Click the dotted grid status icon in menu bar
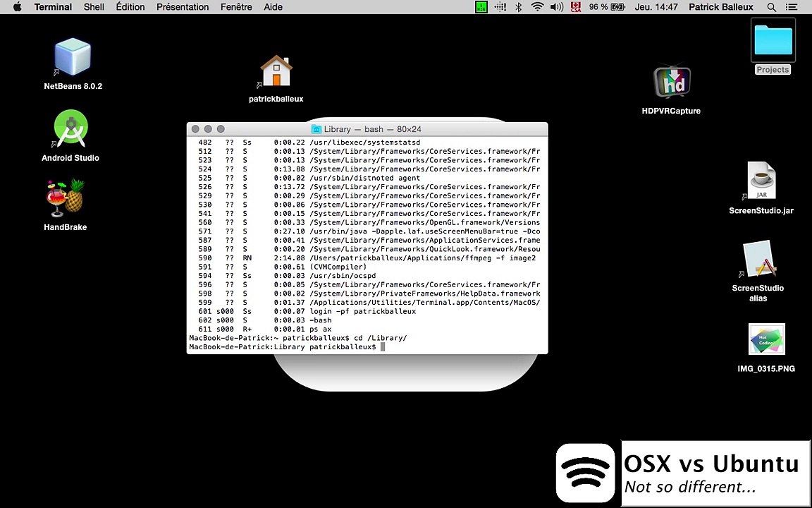Screen dimensions: 812x508 click(x=500, y=7)
